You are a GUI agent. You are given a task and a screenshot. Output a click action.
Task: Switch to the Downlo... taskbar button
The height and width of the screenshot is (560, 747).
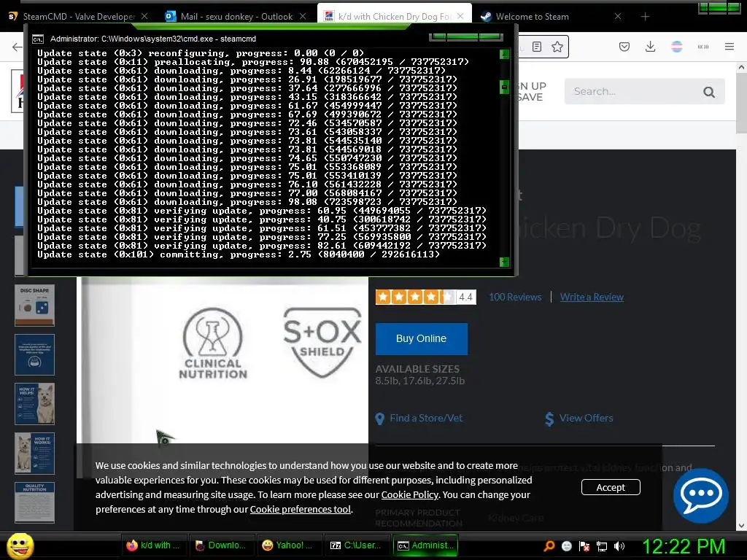click(220, 545)
